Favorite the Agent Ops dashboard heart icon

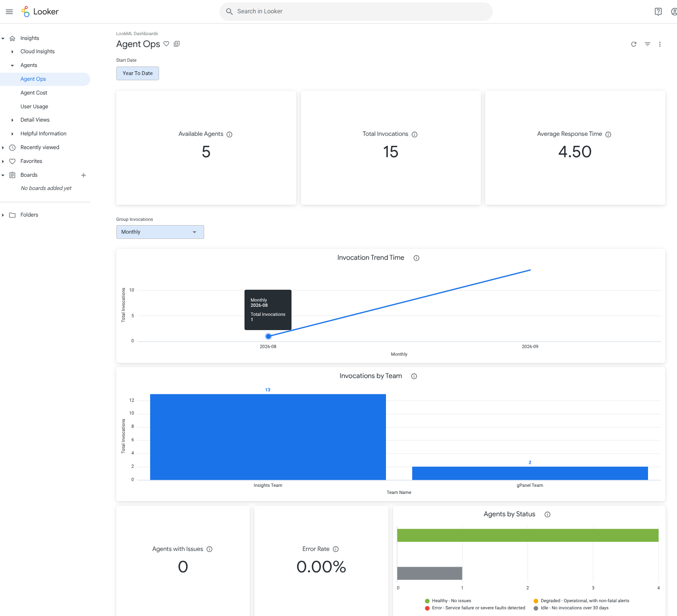pyautogui.click(x=166, y=44)
